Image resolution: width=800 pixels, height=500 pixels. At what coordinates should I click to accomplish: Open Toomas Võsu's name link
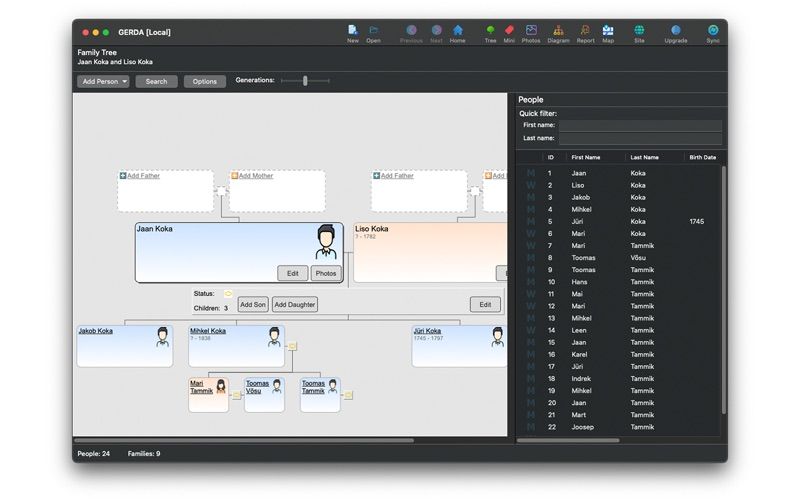[257, 387]
